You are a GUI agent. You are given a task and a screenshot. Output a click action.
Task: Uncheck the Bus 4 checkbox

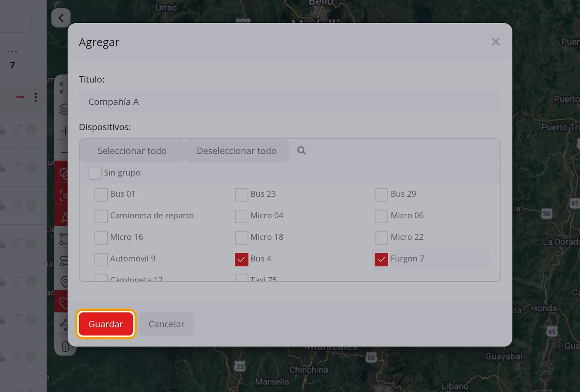click(x=242, y=259)
